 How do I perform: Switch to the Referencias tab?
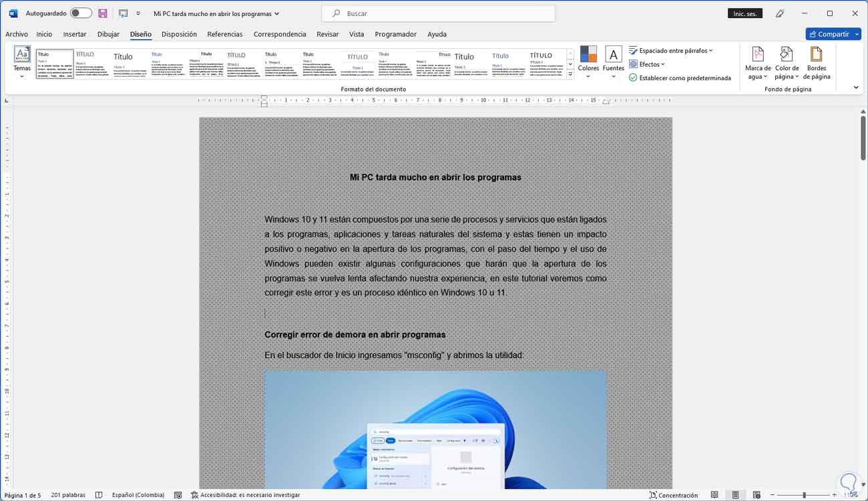225,34
